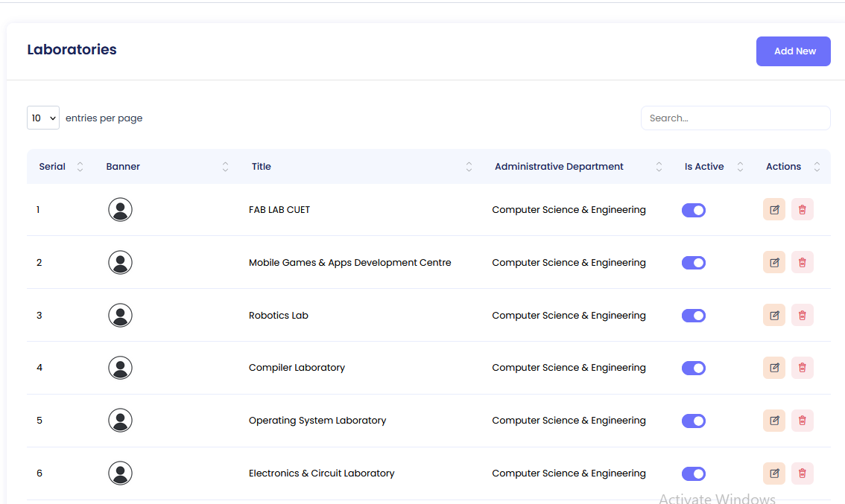Turn off Electronics & Circuit Laboratory active switch
Viewport: 845px width, 504px height.
tap(693, 474)
